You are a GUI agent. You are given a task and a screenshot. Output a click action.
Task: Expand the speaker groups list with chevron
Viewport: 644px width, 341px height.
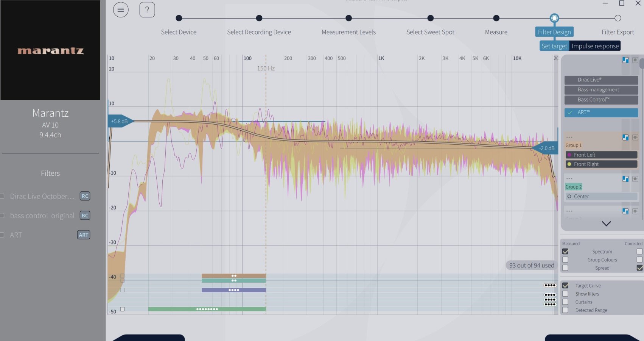(x=606, y=224)
